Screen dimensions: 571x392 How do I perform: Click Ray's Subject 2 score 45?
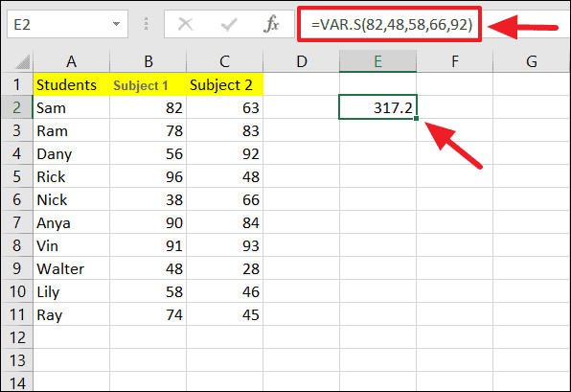tap(224, 314)
